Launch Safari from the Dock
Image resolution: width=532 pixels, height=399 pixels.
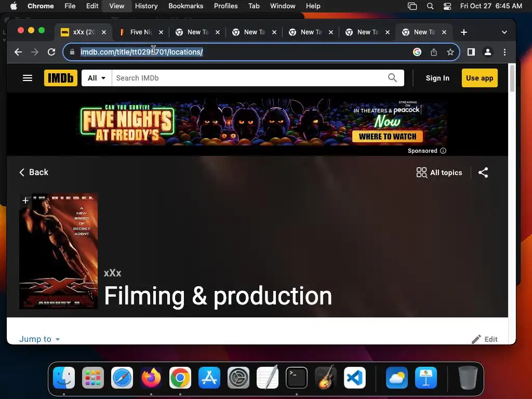[x=122, y=377]
